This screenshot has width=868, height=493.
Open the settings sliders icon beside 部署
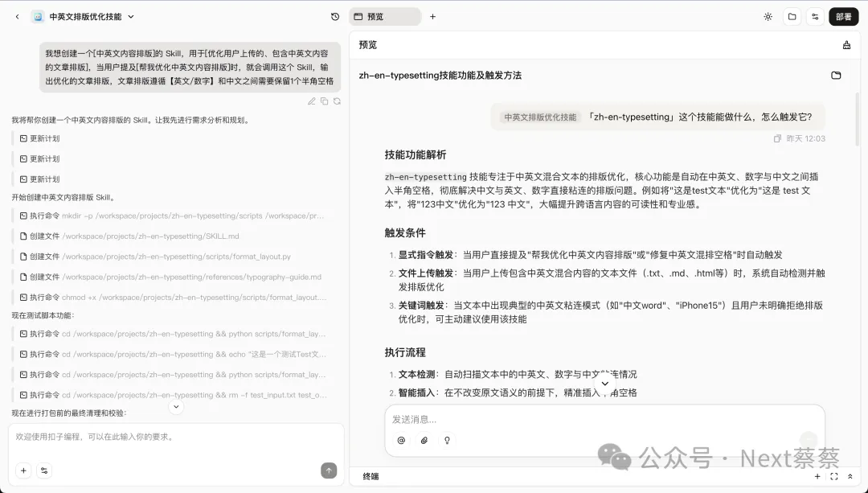coord(815,16)
